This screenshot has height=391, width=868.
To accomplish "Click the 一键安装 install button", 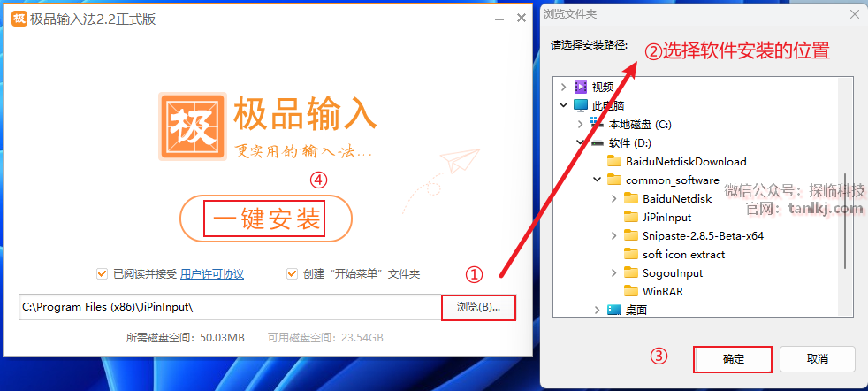I will (266, 219).
